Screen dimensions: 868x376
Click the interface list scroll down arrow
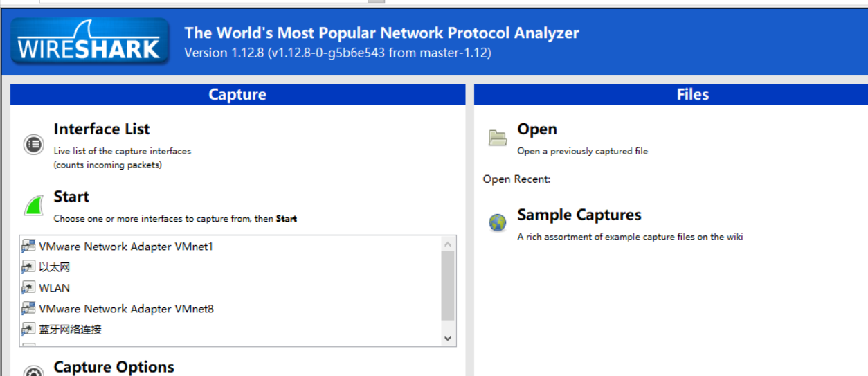click(448, 339)
